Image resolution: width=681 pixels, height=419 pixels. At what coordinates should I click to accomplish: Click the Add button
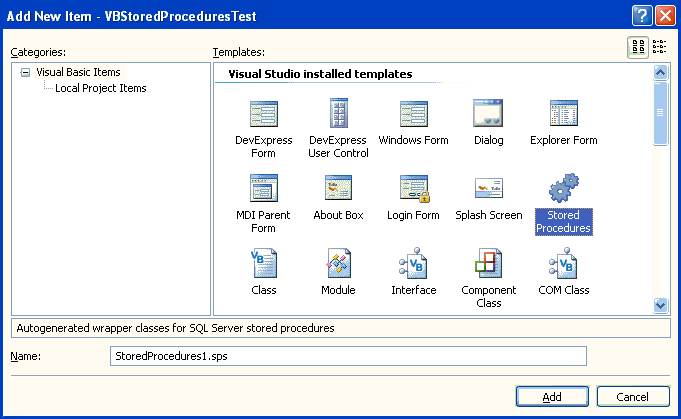point(552,396)
